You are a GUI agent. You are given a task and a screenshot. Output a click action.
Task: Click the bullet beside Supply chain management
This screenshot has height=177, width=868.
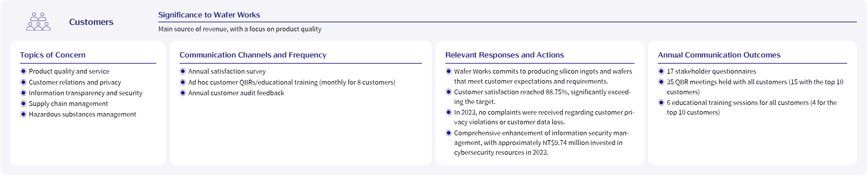point(23,104)
